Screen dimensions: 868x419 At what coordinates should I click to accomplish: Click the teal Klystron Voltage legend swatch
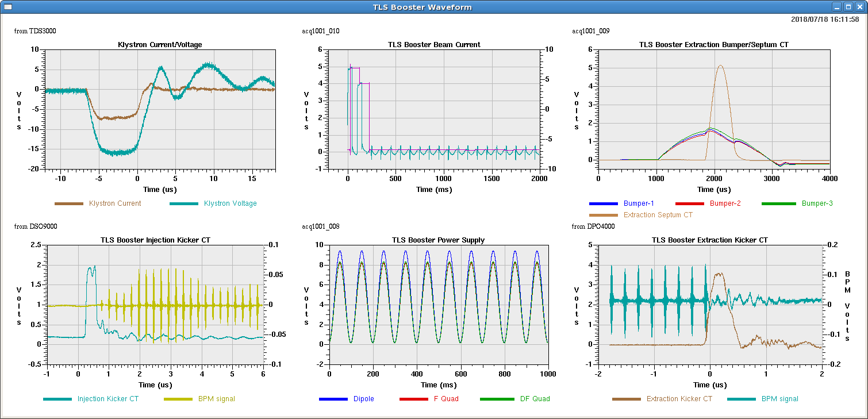[184, 203]
